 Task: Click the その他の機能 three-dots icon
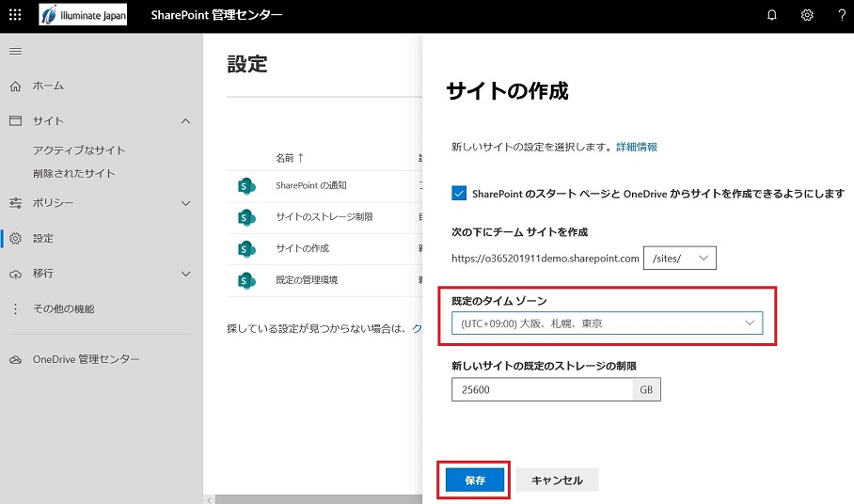tap(15, 308)
